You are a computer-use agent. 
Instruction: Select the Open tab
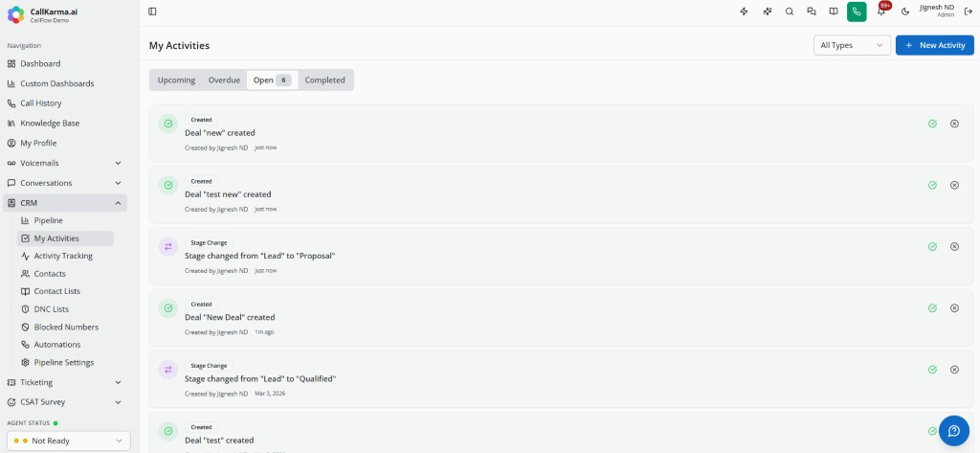[x=272, y=80]
